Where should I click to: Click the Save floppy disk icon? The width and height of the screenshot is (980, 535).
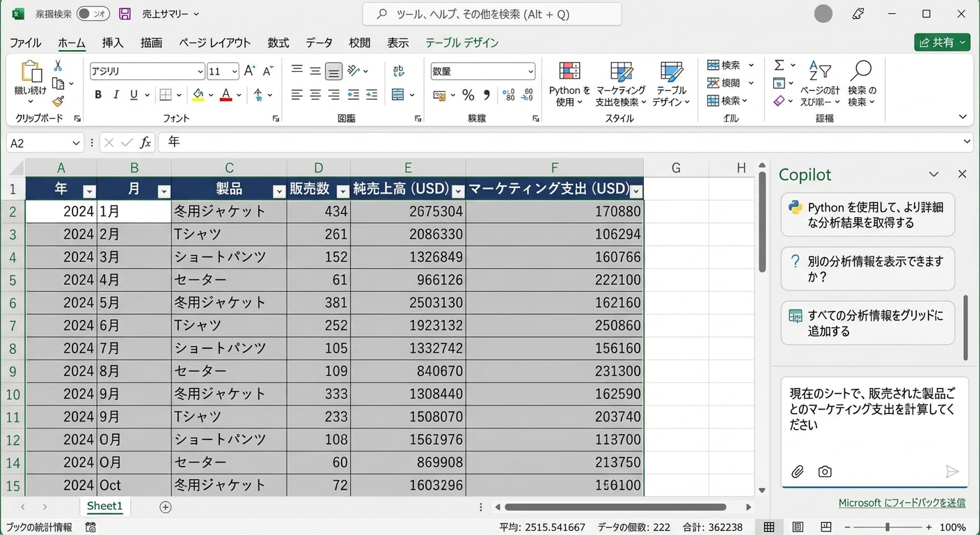125,14
